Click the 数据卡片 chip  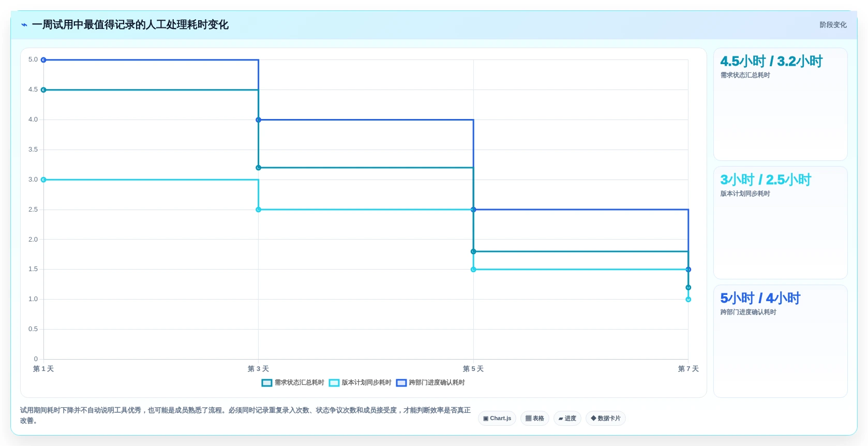point(606,418)
